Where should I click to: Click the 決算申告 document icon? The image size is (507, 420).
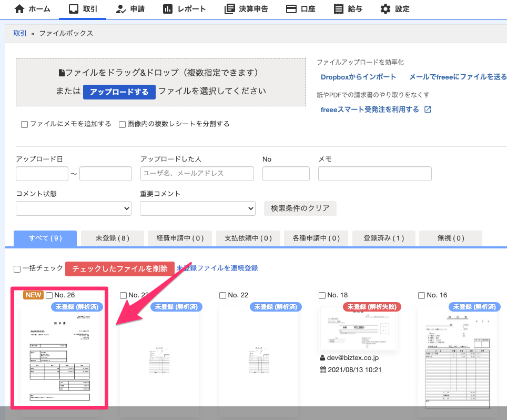(x=230, y=9)
